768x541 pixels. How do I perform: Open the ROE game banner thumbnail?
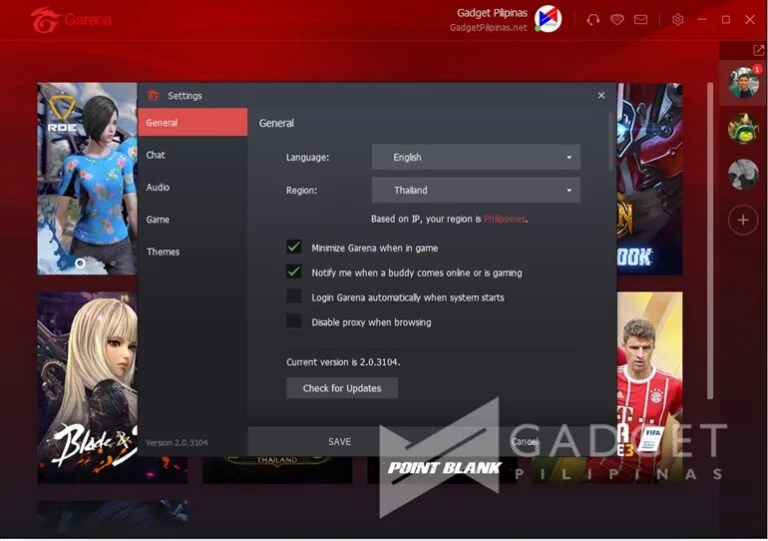[87, 179]
